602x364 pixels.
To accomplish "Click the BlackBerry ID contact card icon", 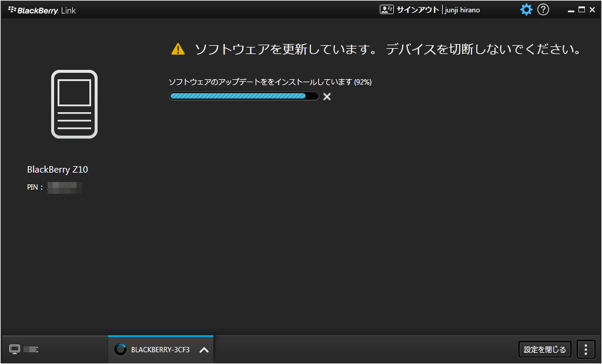I will point(387,9).
